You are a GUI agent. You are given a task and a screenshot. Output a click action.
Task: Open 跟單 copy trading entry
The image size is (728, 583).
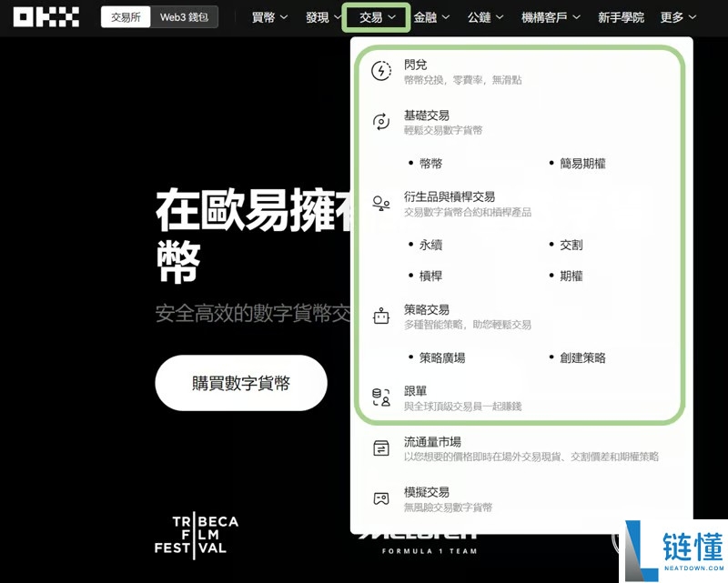[x=416, y=391]
